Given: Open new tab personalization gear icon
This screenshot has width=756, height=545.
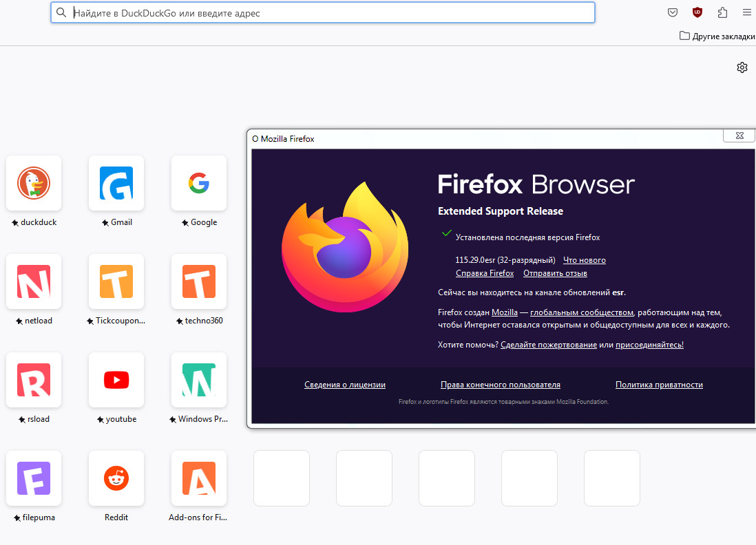Looking at the screenshot, I should pyautogui.click(x=742, y=67).
